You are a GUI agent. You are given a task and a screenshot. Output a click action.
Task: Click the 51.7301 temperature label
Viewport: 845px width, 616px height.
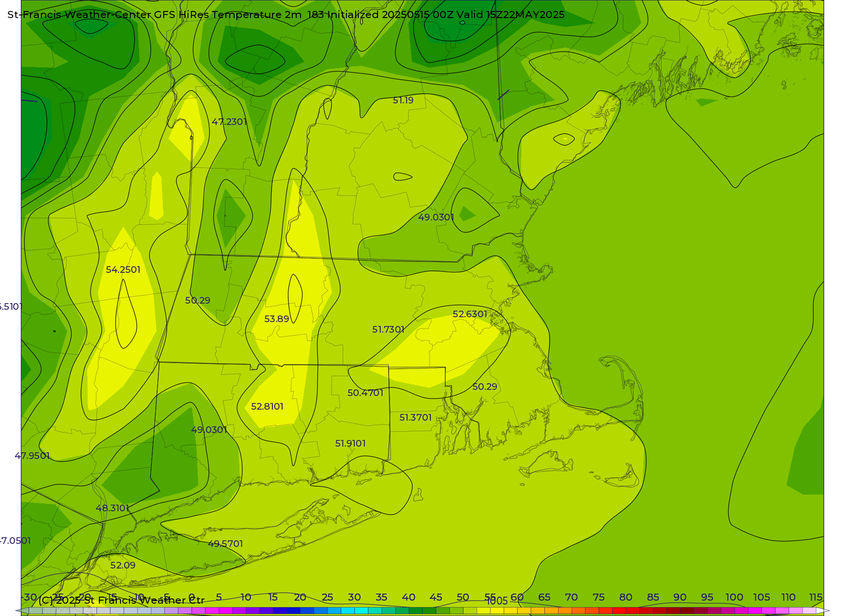[388, 330]
